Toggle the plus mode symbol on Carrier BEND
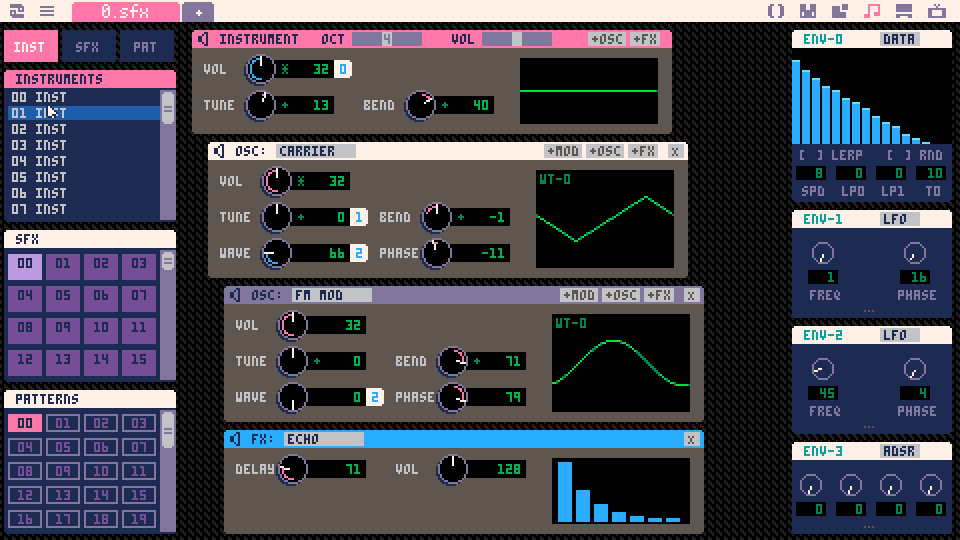This screenshot has height=540, width=960. pos(460,217)
